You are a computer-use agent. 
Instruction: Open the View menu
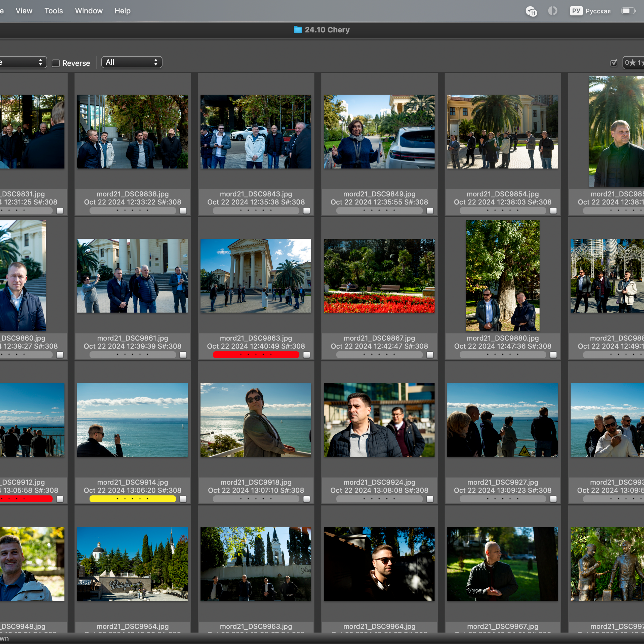(24, 11)
